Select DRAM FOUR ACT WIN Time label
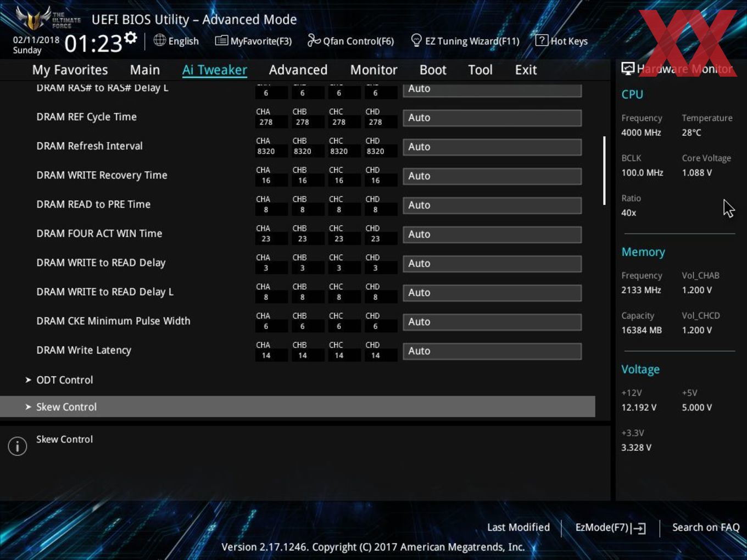The height and width of the screenshot is (560, 747). pos(99,233)
